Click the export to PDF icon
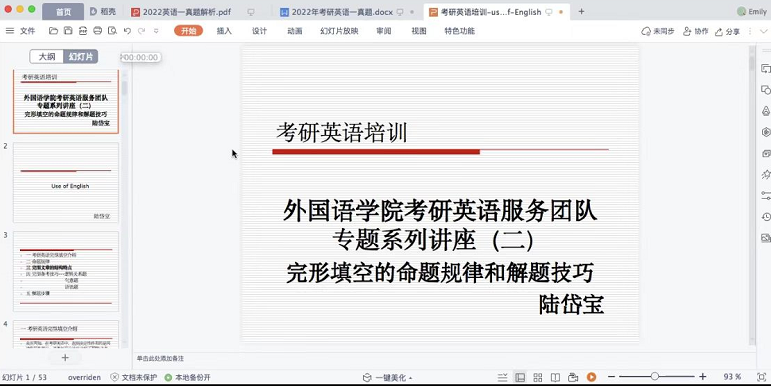This screenshot has width=771, height=386. (83, 31)
